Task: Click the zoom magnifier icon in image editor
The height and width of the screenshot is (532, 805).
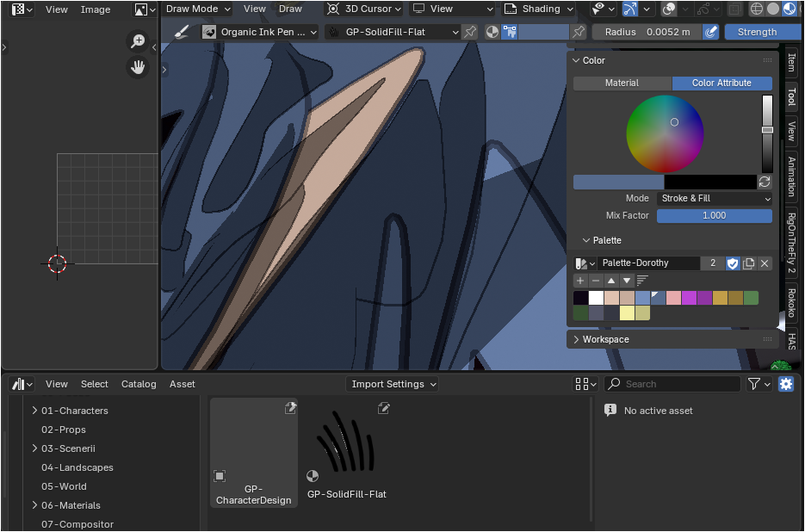Action: point(138,41)
